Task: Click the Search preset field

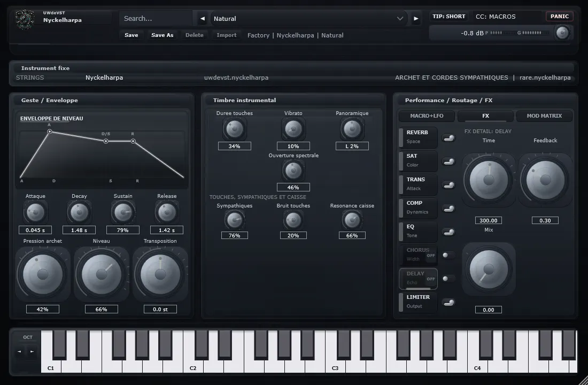Action: [156, 18]
